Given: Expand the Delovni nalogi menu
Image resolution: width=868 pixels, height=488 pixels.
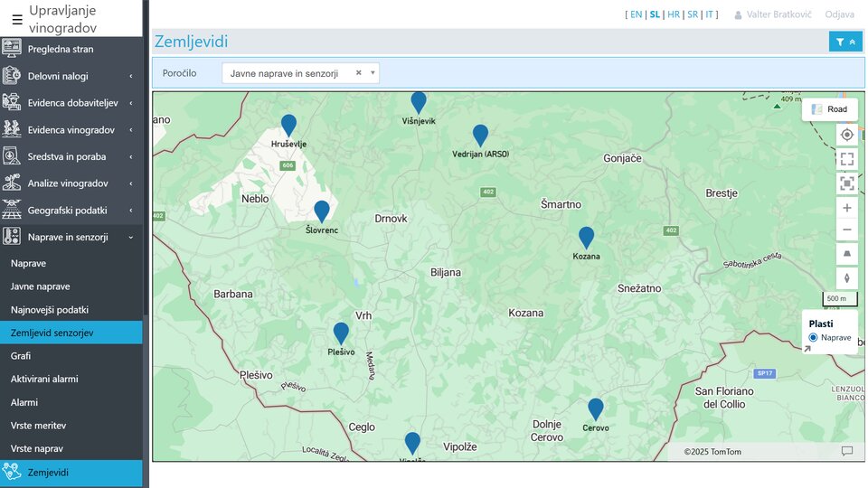Looking at the screenshot, I should click(x=71, y=76).
